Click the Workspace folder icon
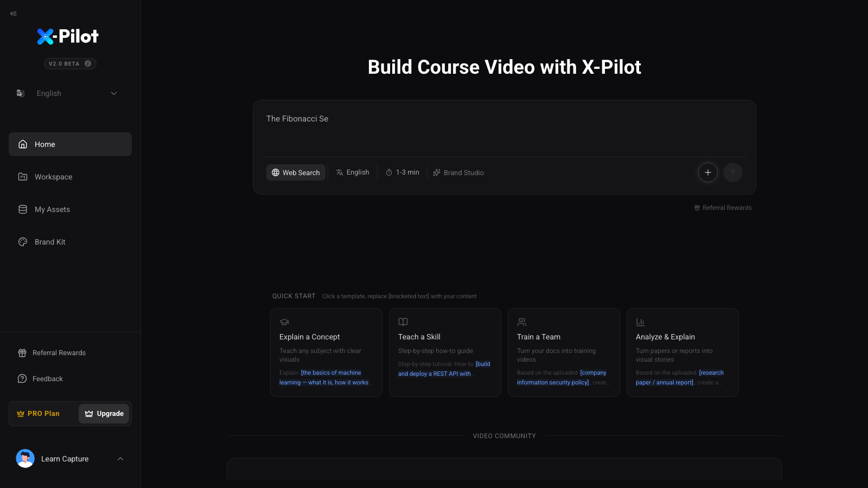This screenshot has width=868, height=488. [23, 177]
